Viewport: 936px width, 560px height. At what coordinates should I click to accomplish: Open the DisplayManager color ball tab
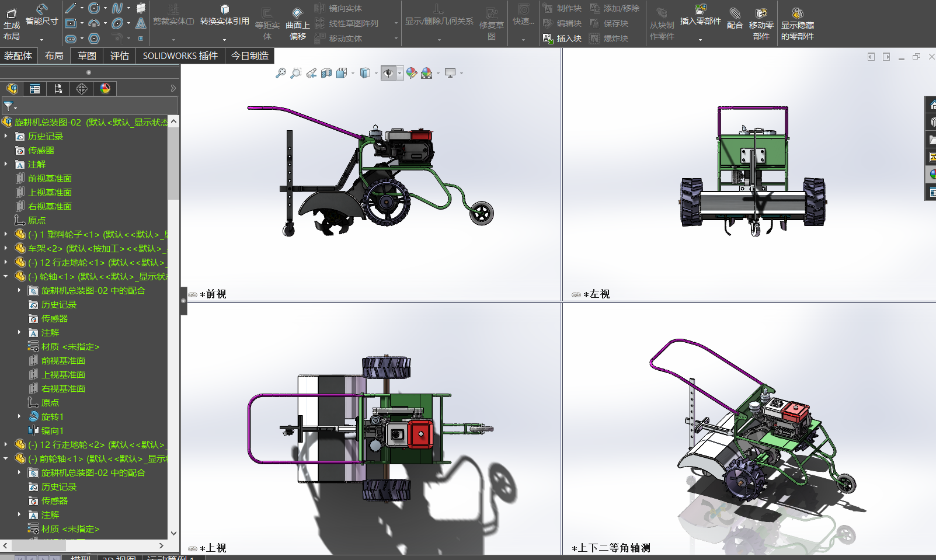click(105, 89)
